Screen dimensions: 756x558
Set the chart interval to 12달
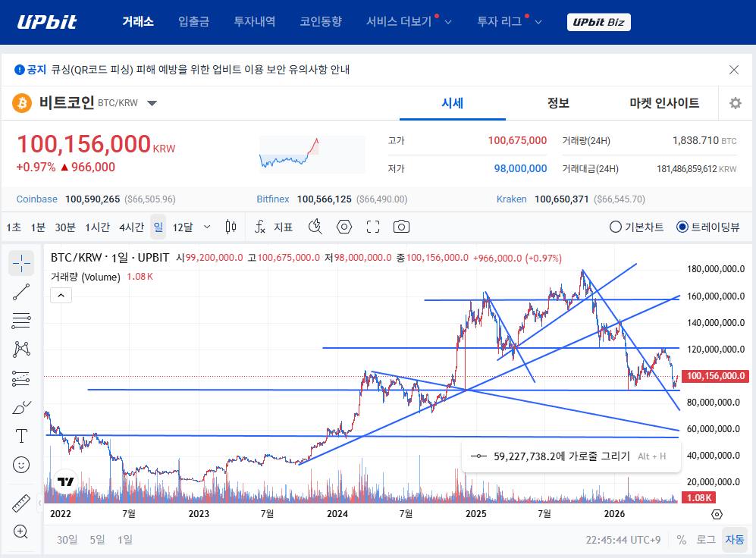click(183, 227)
